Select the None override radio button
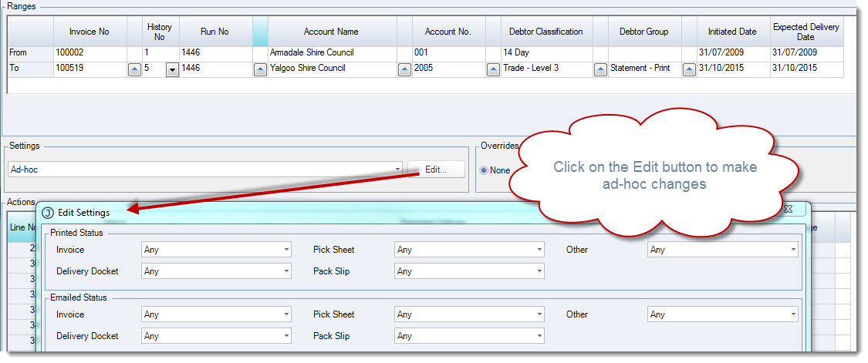868x363 pixels. tap(484, 170)
